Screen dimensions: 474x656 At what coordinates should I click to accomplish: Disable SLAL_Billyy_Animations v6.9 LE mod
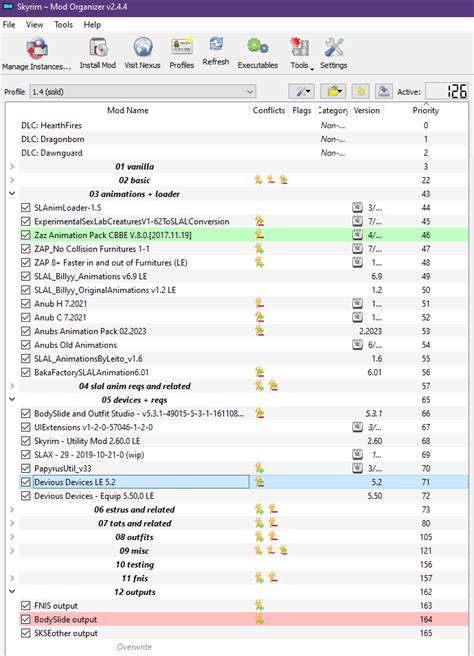[26, 276]
